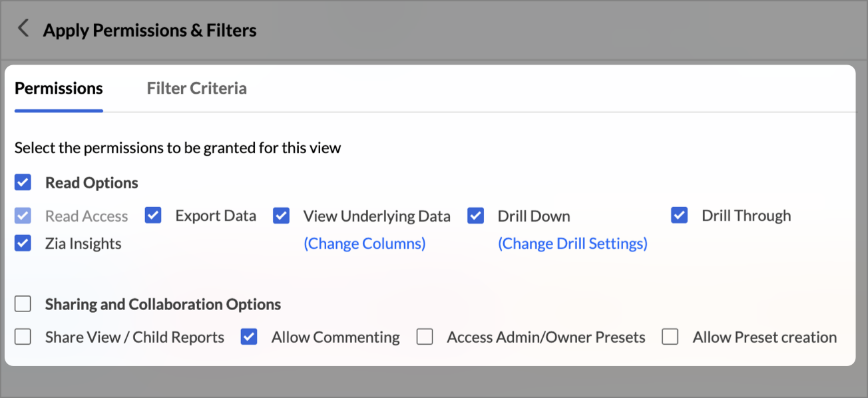
Task: Tick the Access Admin/Owner Presets checkbox
Action: pyautogui.click(x=425, y=337)
